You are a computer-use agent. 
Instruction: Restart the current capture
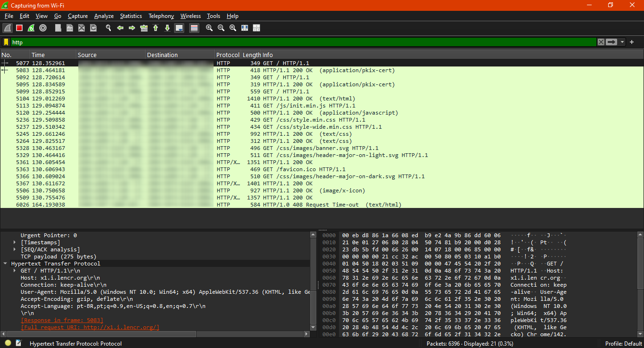(31, 28)
